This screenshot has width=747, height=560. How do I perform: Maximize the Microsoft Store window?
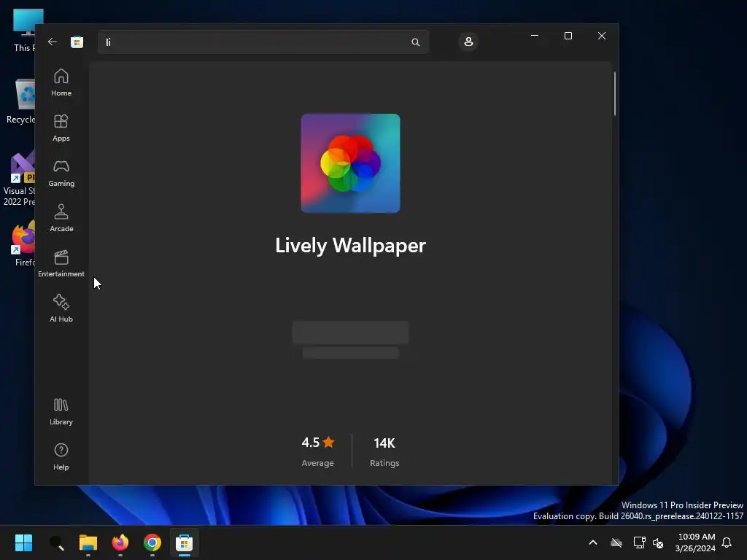point(568,36)
